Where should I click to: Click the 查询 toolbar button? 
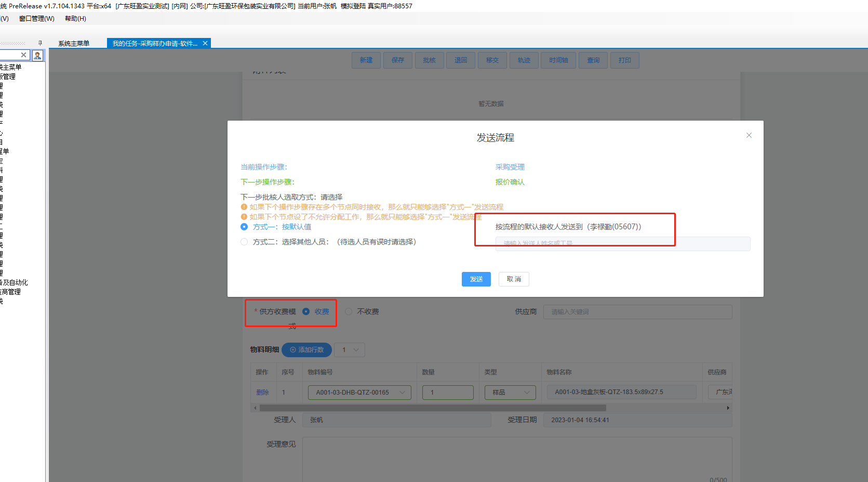(x=593, y=60)
